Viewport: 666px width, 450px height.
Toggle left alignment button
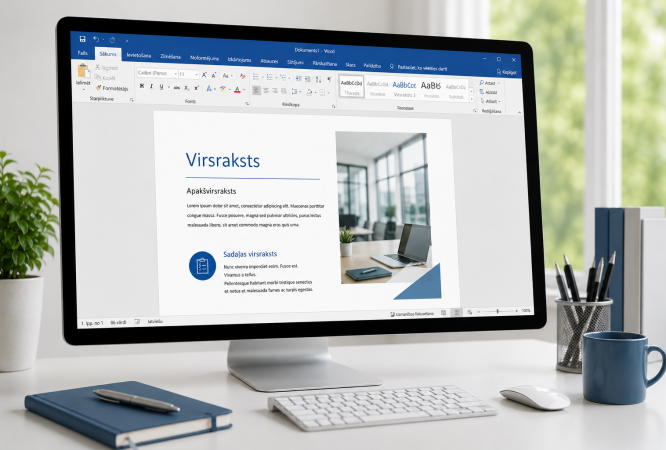click(x=257, y=90)
